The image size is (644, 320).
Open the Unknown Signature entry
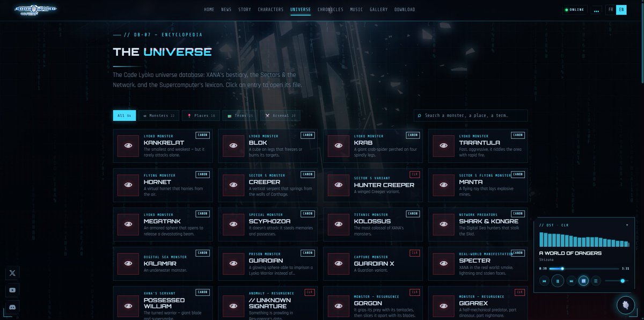click(x=268, y=303)
